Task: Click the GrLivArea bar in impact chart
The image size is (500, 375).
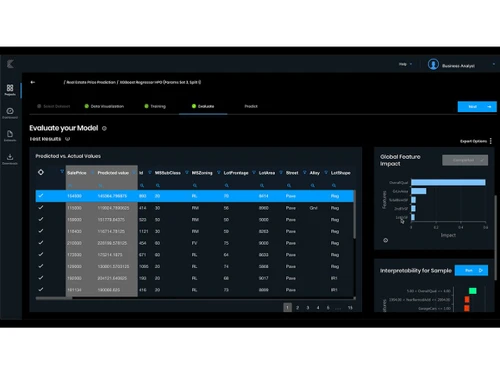Action: 418,191
